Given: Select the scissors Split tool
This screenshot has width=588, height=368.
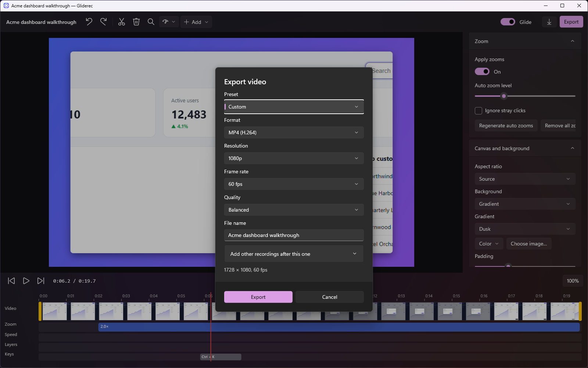Looking at the screenshot, I should (122, 22).
